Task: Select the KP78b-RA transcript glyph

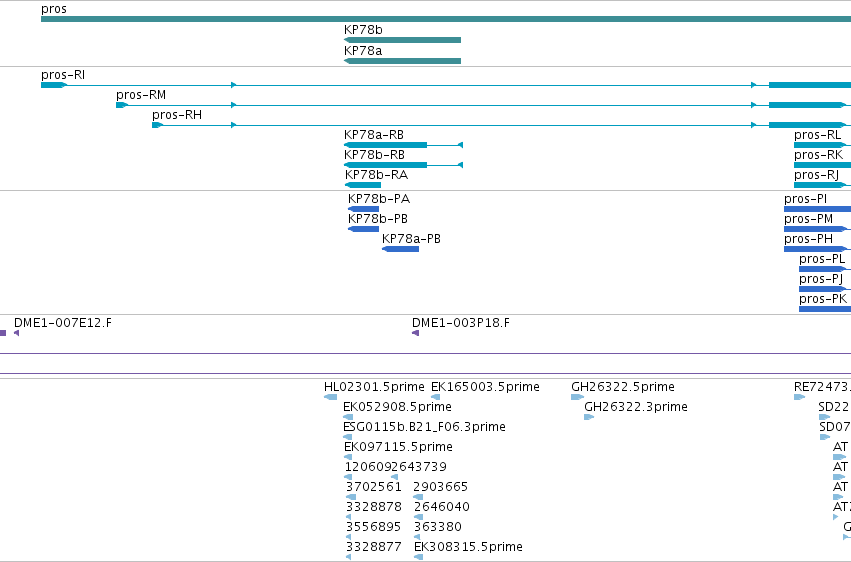Action: point(363,185)
